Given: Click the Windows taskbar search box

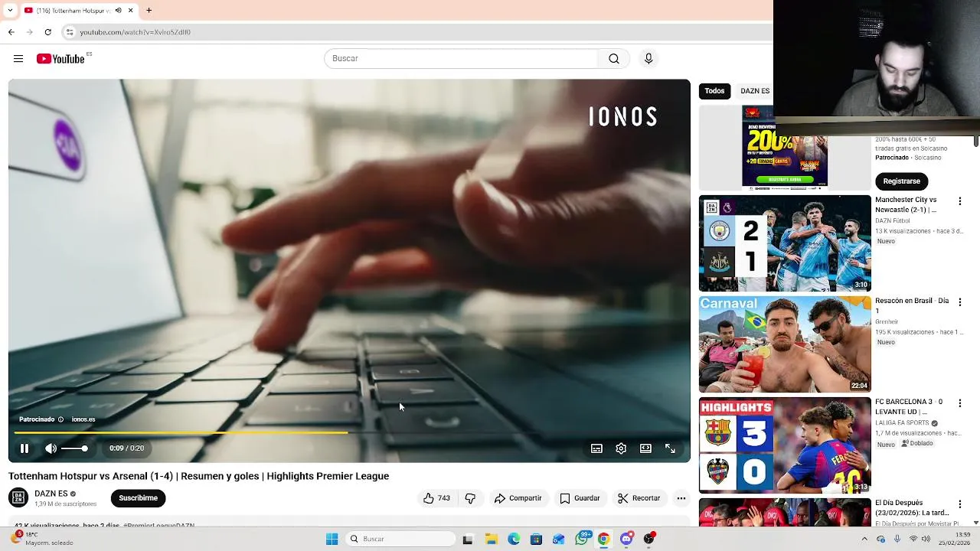Looking at the screenshot, I should (400, 540).
